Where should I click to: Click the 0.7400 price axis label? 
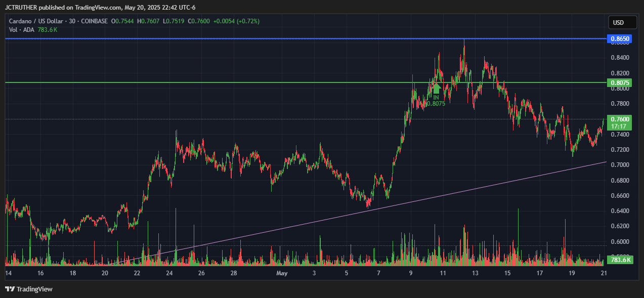click(x=620, y=134)
